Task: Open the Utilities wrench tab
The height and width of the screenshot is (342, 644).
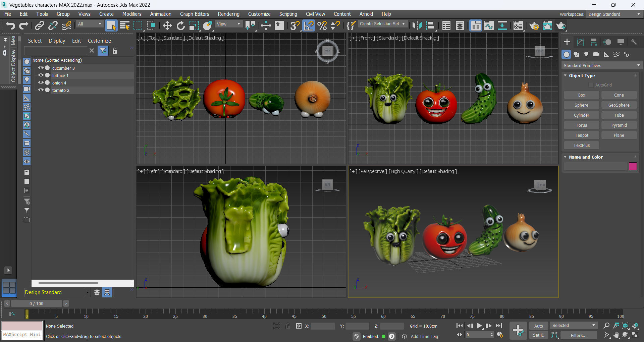Action: [634, 42]
